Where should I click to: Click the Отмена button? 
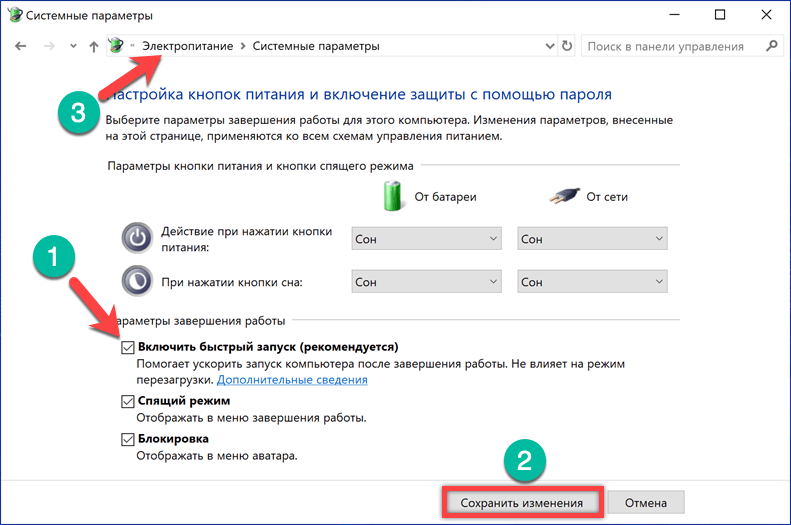coord(646,503)
